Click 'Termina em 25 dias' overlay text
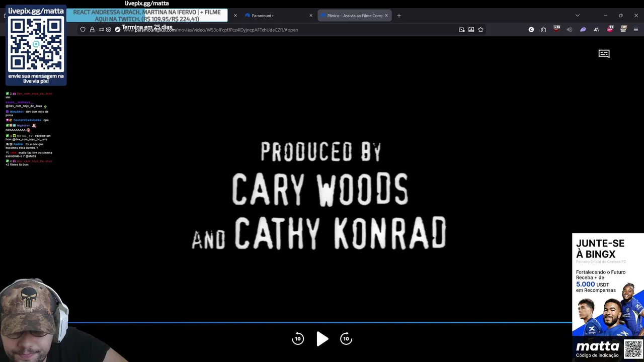The width and height of the screenshot is (644, 362). 147,27
